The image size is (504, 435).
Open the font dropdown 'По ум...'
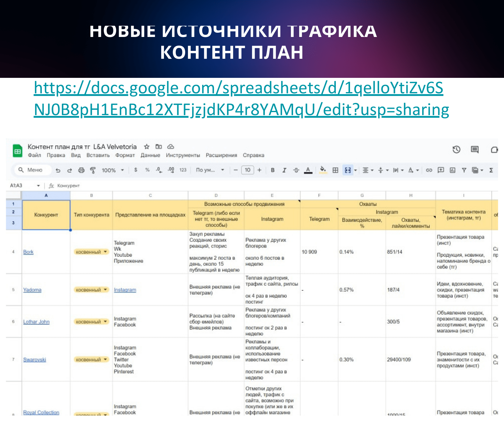pos(210,170)
